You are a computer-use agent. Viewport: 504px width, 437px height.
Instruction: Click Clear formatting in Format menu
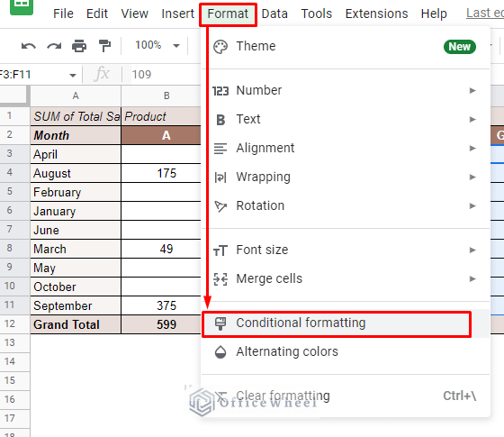tap(346, 396)
